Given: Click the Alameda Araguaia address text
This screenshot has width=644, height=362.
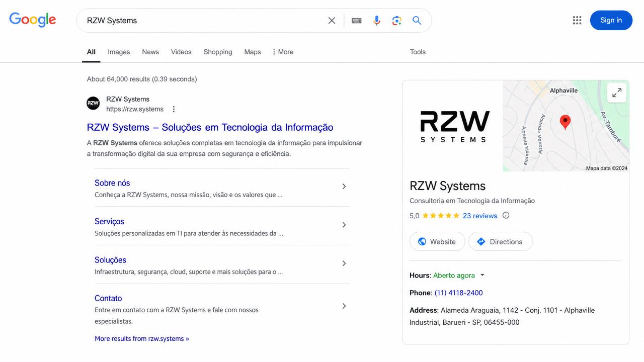Looking at the screenshot, I should click(x=502, y=316).
